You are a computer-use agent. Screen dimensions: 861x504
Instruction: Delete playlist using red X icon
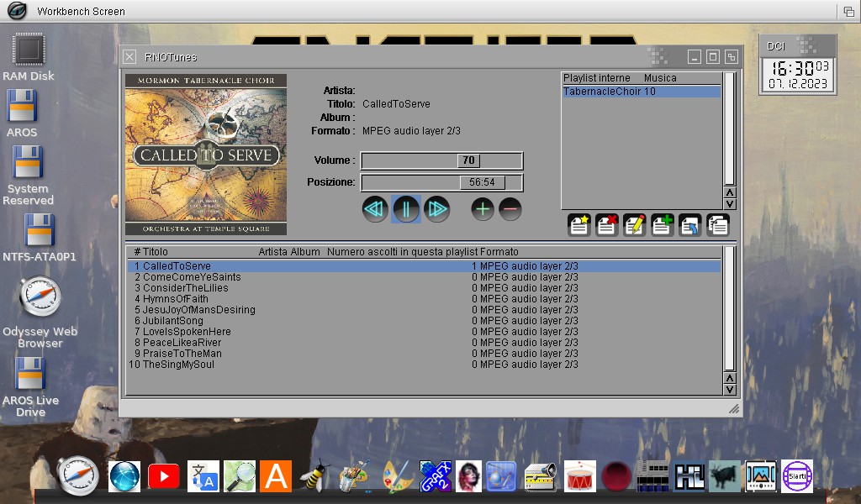click(607, 224)
